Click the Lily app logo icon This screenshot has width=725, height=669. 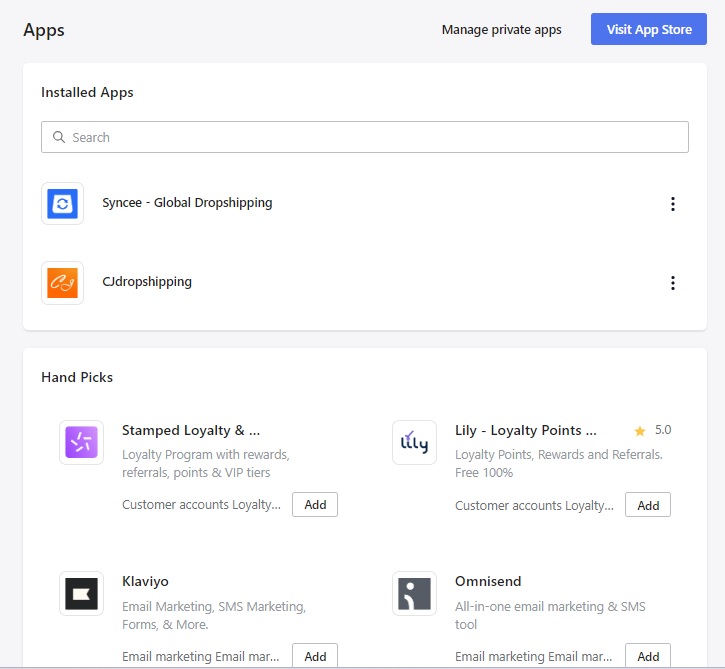pyautogui.click(x=414, y=442)
